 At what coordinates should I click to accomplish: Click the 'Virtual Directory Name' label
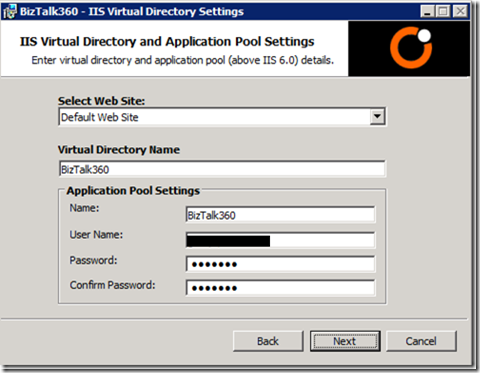119,150
